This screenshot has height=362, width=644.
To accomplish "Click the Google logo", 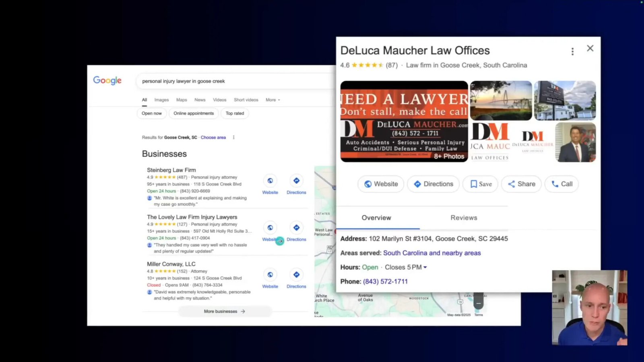I will coord(107,80).
